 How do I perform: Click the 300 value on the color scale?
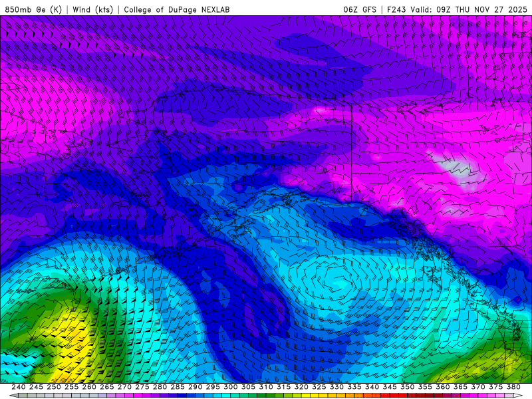click(x=231, y=387)
